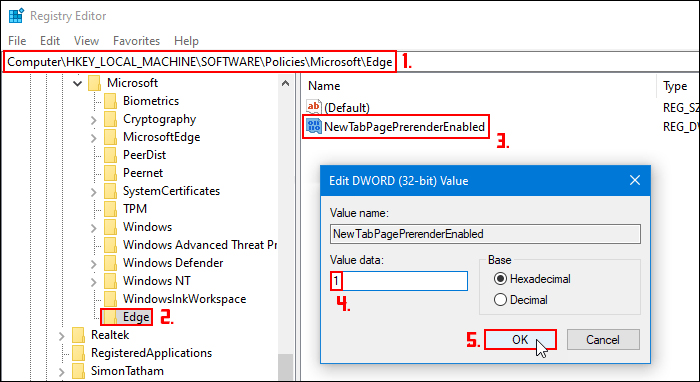Select the Biometrics key label
This screenshot has height=382, width=700.
[151, 101]
